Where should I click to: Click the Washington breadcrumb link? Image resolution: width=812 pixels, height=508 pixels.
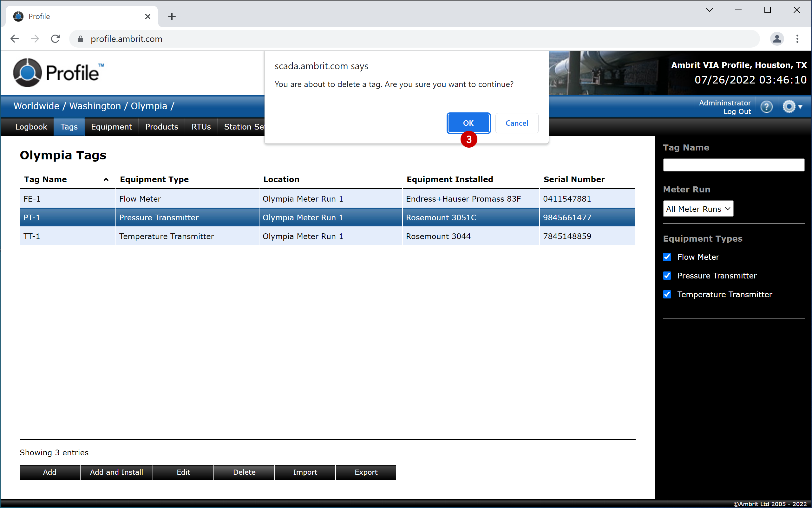95,106
